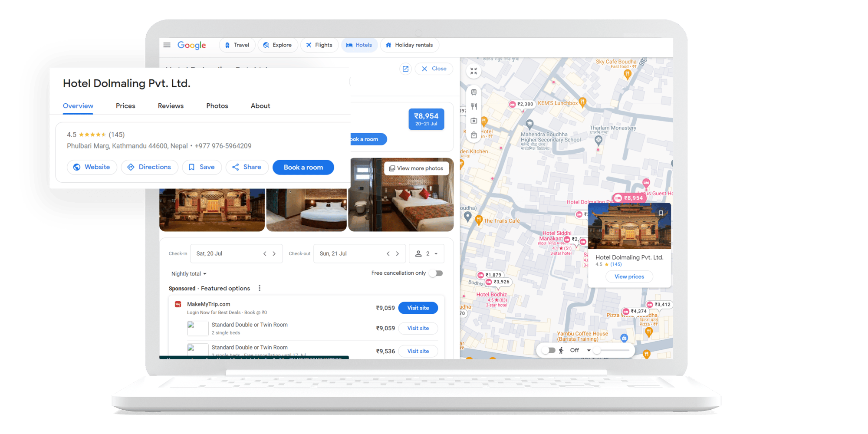
Task: Click Tharlam Monastery map marker
Action: [598, 140]
